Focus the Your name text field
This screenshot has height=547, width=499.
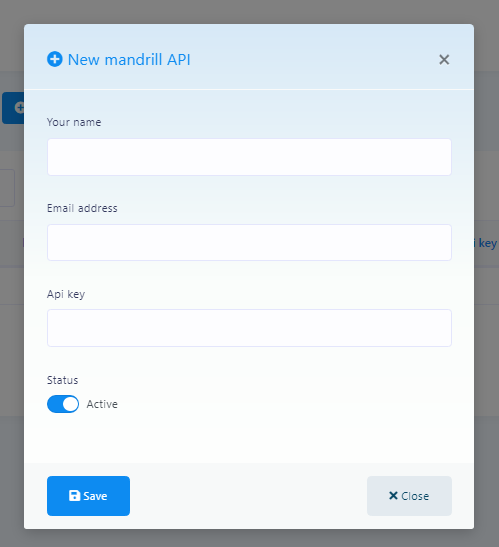249,157
